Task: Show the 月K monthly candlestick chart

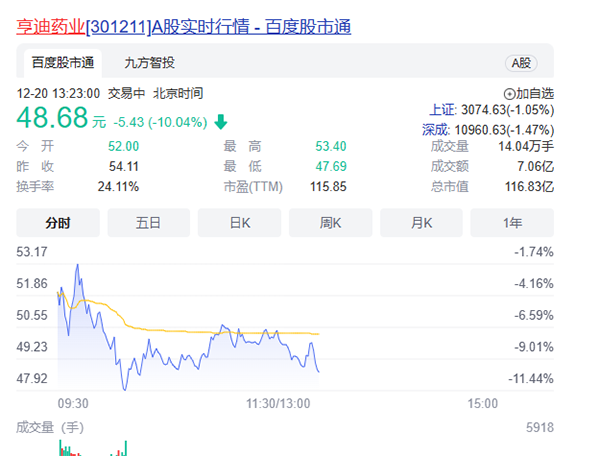Action: 422,222
